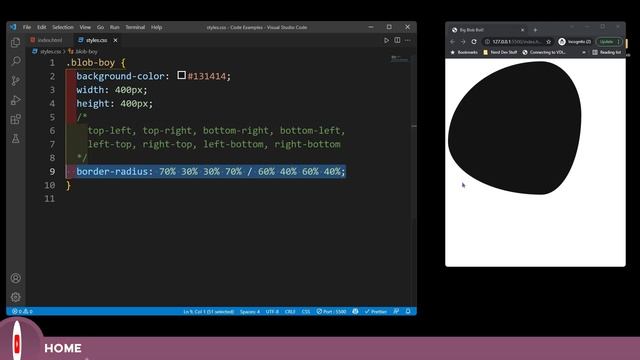Screen dimensions: 640x360
Task: Click the Prettier status bar item
Action: (376, 311)
